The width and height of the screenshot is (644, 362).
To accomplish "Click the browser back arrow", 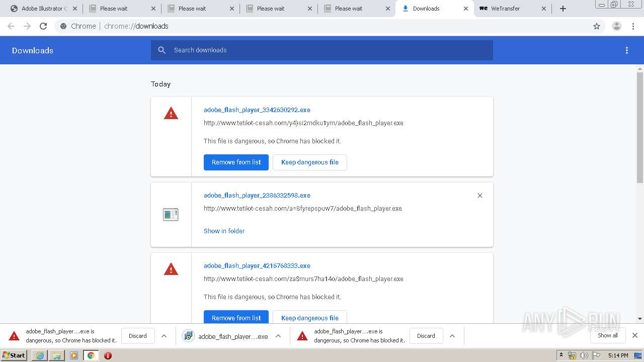I will tap(11, 26).
